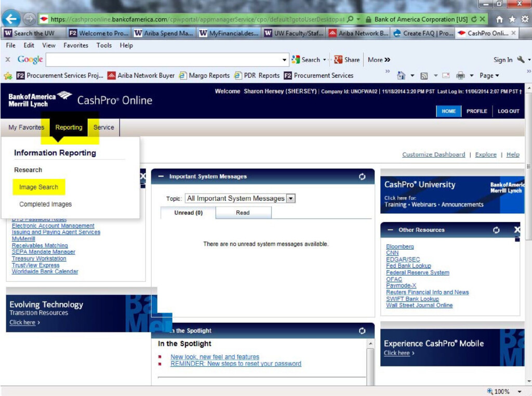Image resolution: width=532 pixels, height=396 pixels.
Task: Close the Google toolbar with X
Action: (x=7, y=59)
